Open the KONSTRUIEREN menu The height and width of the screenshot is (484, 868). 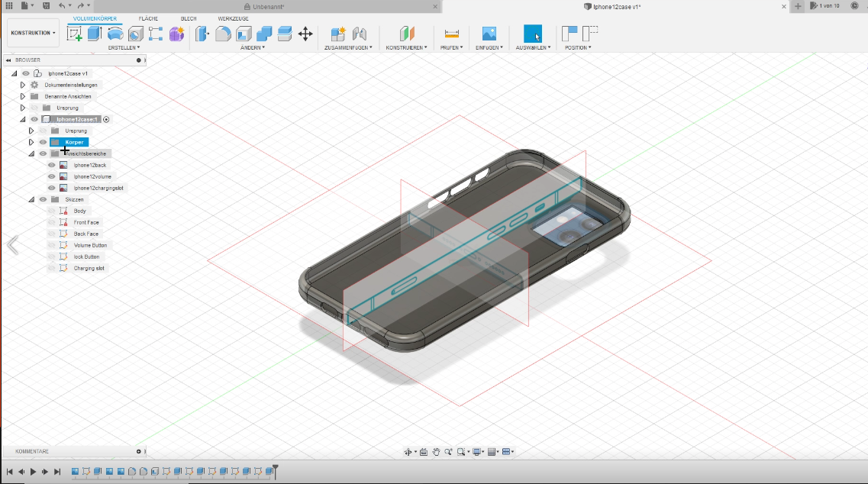406,47
